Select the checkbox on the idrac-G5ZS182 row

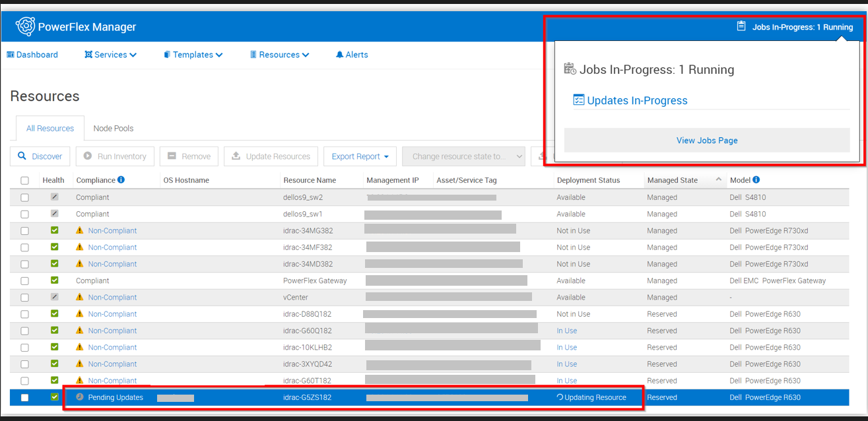24,397
